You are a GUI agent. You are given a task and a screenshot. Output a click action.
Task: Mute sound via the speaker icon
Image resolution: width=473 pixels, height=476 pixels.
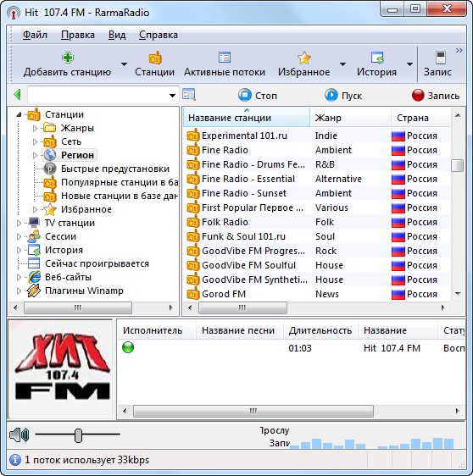click(x=19, y=434)
